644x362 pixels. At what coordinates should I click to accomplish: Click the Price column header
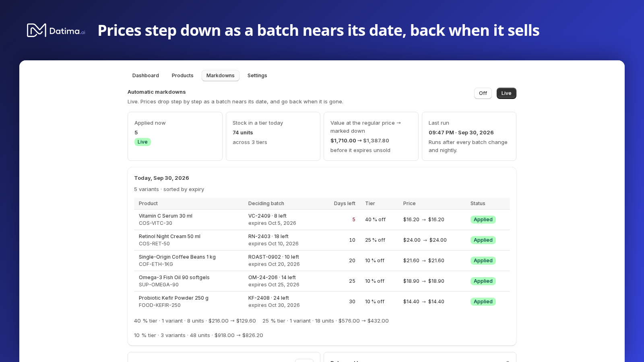click(409, 204)
